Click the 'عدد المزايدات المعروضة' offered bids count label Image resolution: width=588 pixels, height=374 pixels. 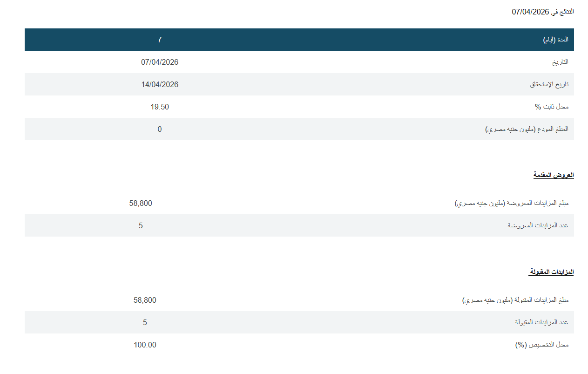pyautogui.click(x=537, y=225)
